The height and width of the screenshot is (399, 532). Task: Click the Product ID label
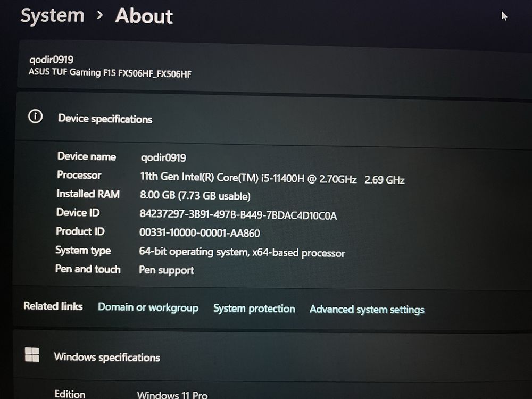(80, 231)
